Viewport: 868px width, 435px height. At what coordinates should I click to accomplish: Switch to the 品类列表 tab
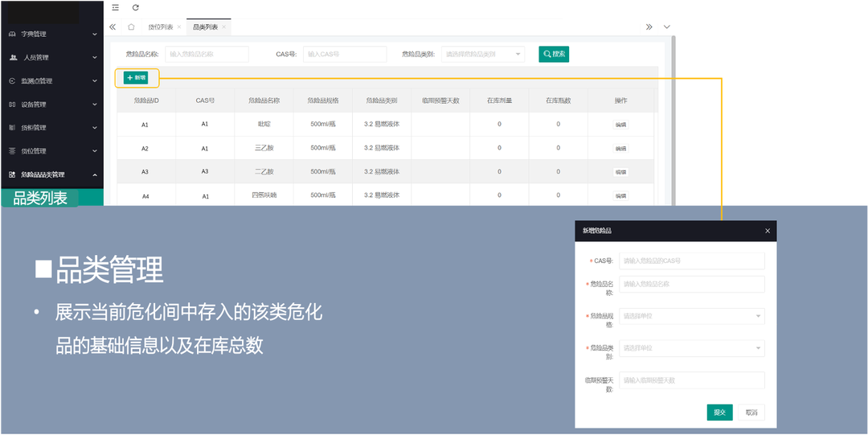coord(206,27)
